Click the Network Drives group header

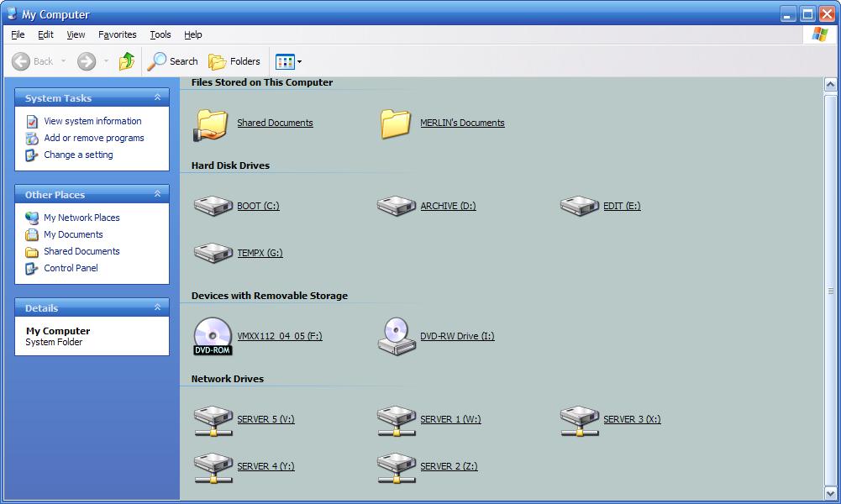[x=228, y=379]
